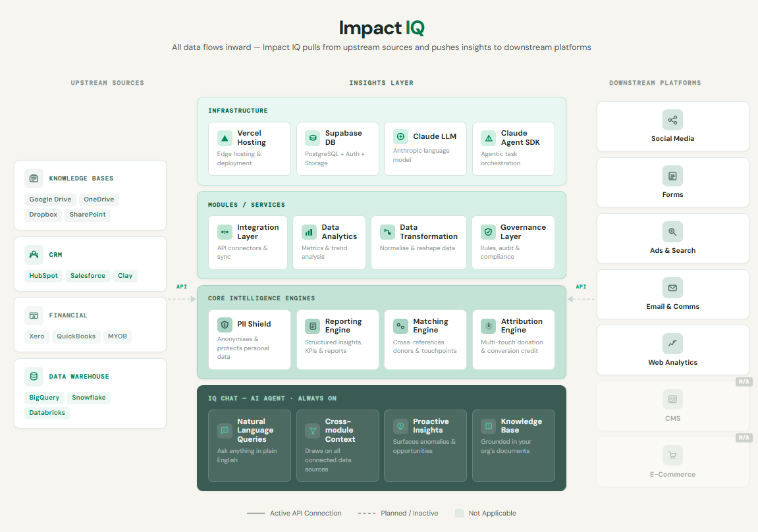
Task: Click the Forms document icon
Action: (x=672, y=176)
